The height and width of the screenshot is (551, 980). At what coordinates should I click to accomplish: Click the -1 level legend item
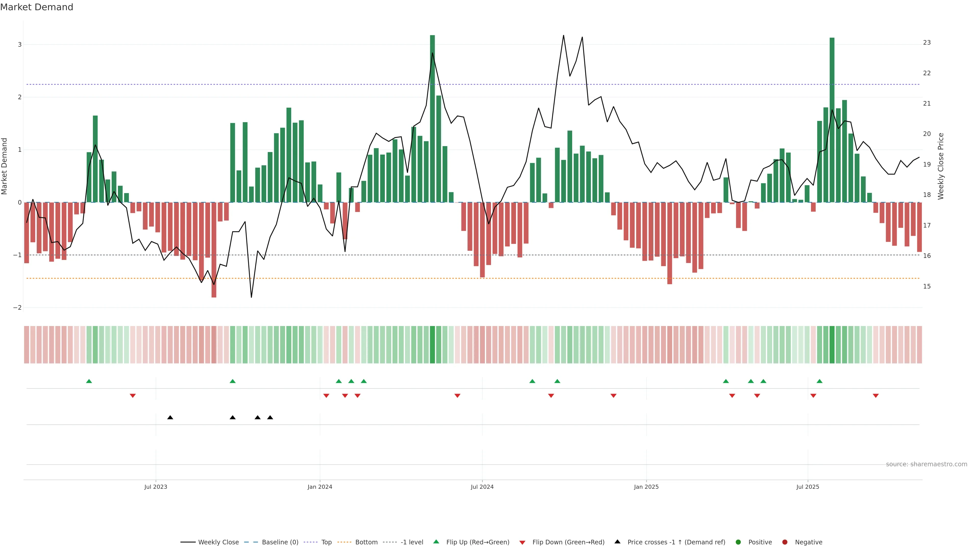click(x=412, y=542)
